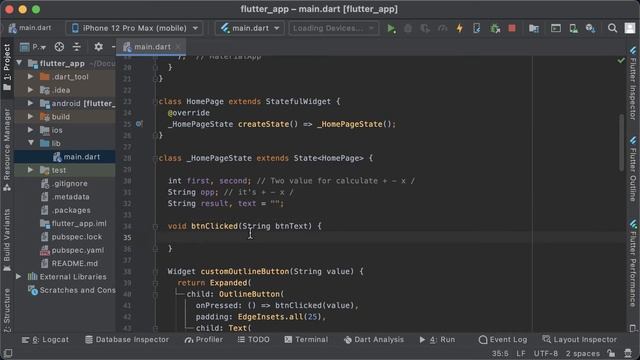The width and height of the screenshot is (640, 360).
Task: Open the main.dart run configuration dropdown
Action: (249, 28)
